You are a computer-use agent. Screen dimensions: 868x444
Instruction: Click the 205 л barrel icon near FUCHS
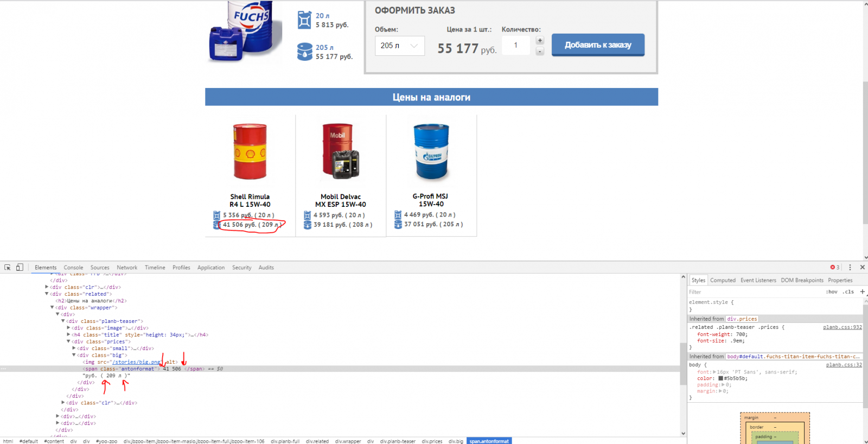click(x=304, y=52)
